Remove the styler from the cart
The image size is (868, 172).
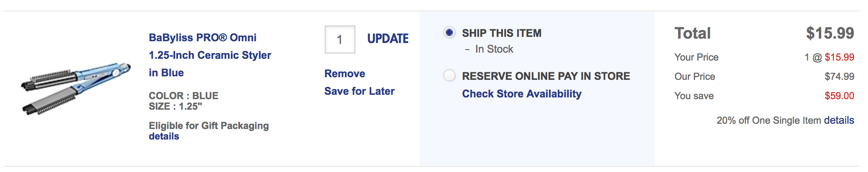(x=344, y=74)
